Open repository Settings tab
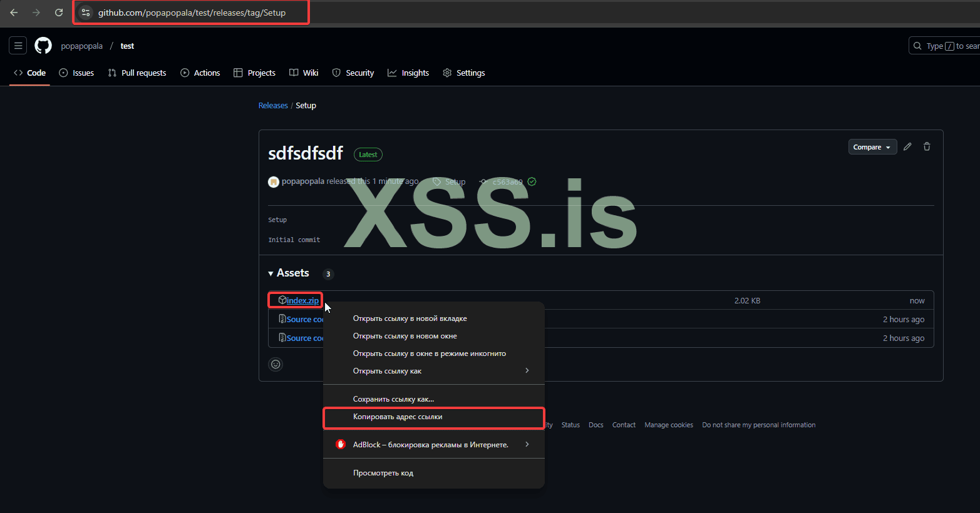The width and height of the screenshot is (980, 513). (464, 73)
